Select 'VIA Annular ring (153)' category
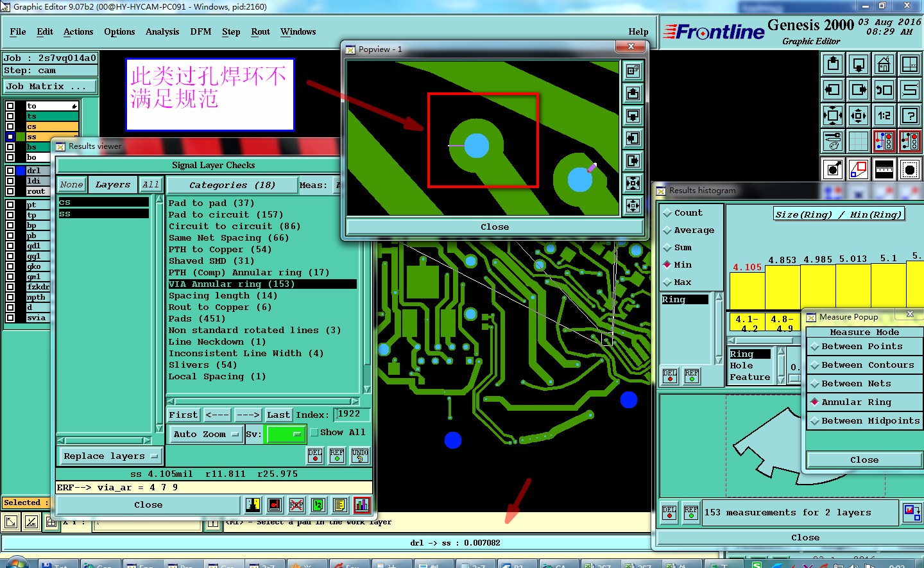The height and width of the screenshot is (568, 924). coord(262,284)
